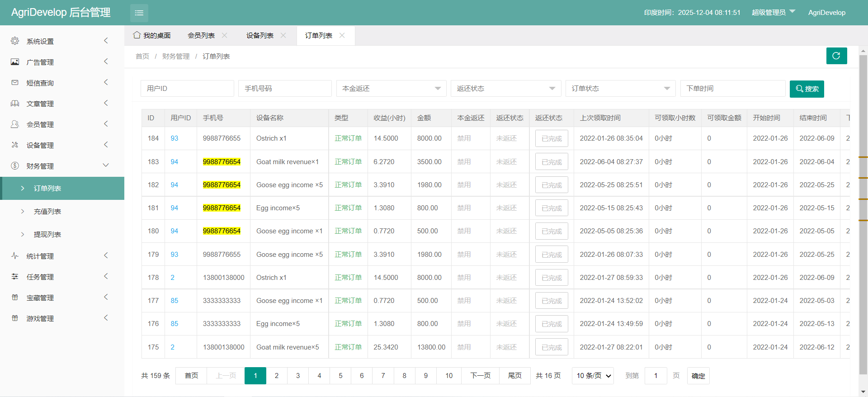Screen dimensions: 868x397
Task: Click the green refresh icon button
Action: tap(836, 56)
